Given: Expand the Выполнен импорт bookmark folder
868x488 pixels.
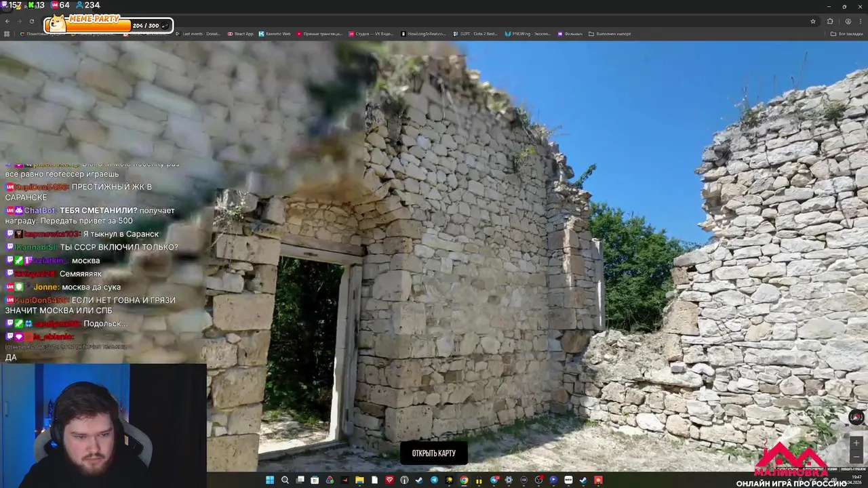Looking at the screenshot, I should pyautogui.click(x=610, y=34).
